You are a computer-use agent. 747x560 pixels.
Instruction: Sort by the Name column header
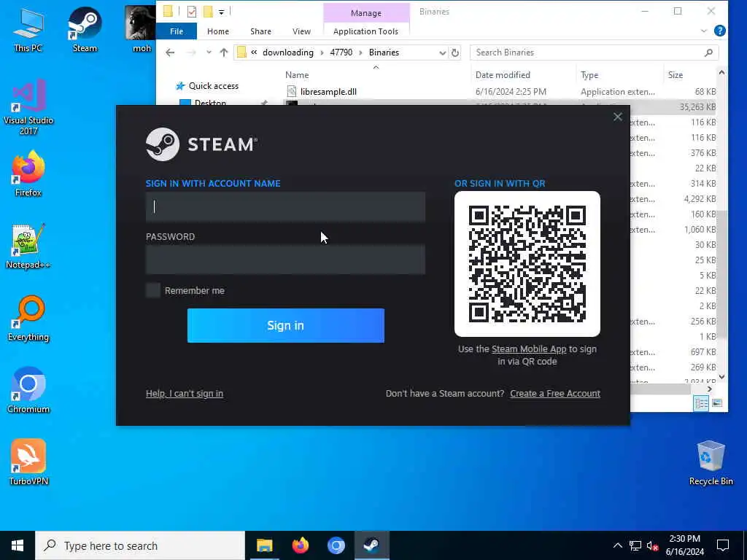297,75
